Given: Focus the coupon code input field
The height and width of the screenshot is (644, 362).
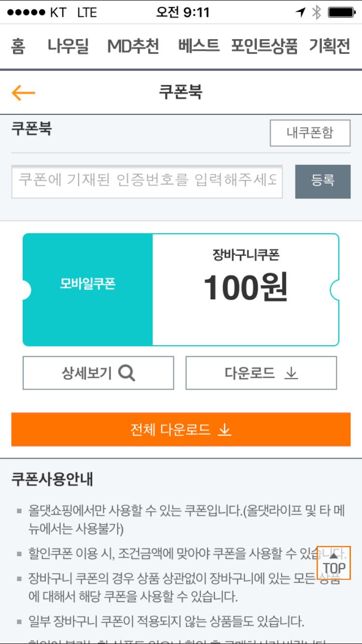Looking at the screenshot, I should (147, 181).
